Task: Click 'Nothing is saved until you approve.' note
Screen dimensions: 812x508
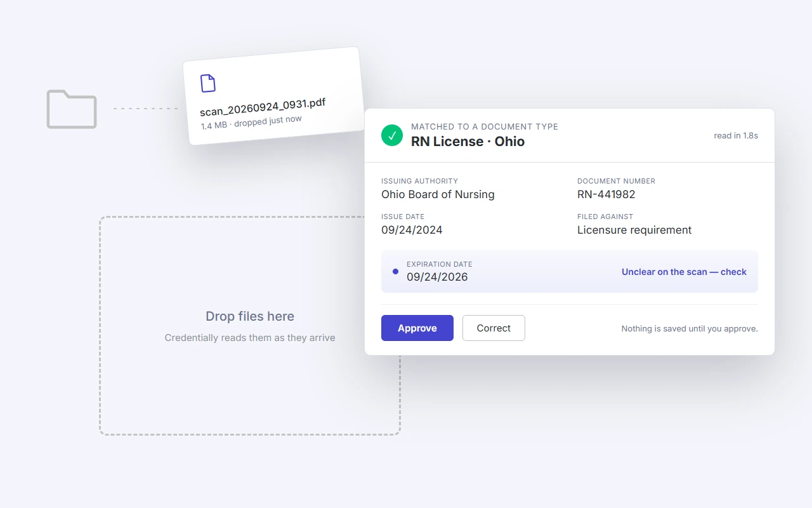Action: pyautogui.click(x=690, y=329)
